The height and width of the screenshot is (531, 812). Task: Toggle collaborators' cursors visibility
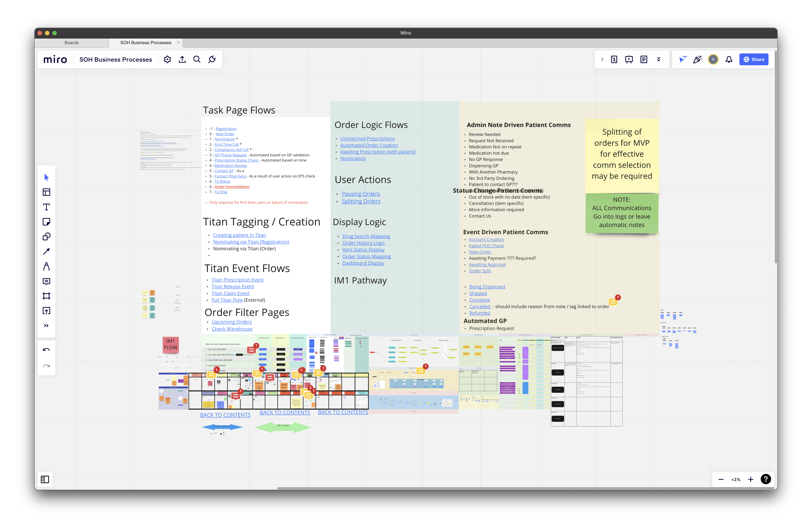pos(682,59)
